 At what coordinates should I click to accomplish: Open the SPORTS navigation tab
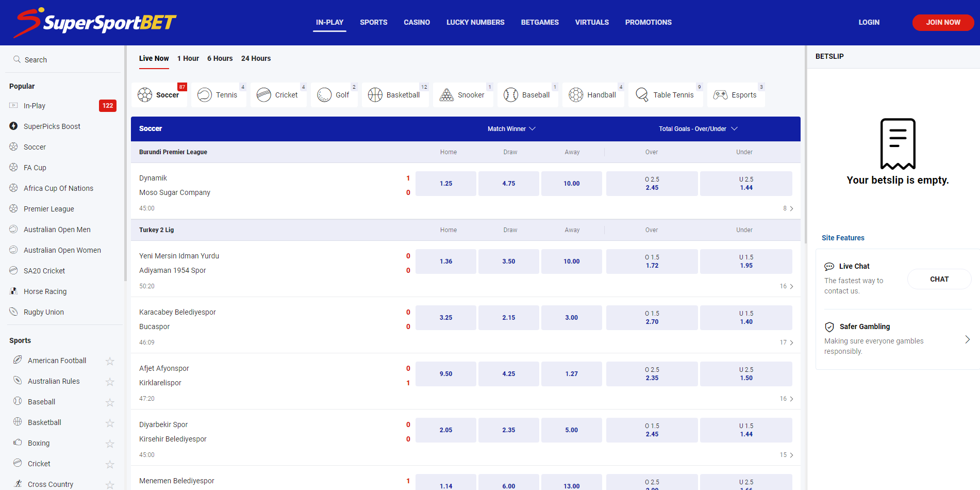pos(373,22)
